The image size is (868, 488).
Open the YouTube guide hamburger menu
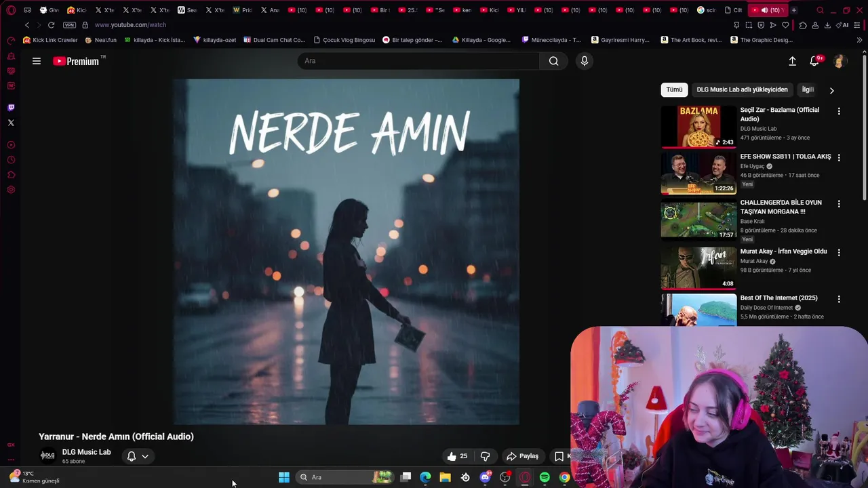click(37, 61)
